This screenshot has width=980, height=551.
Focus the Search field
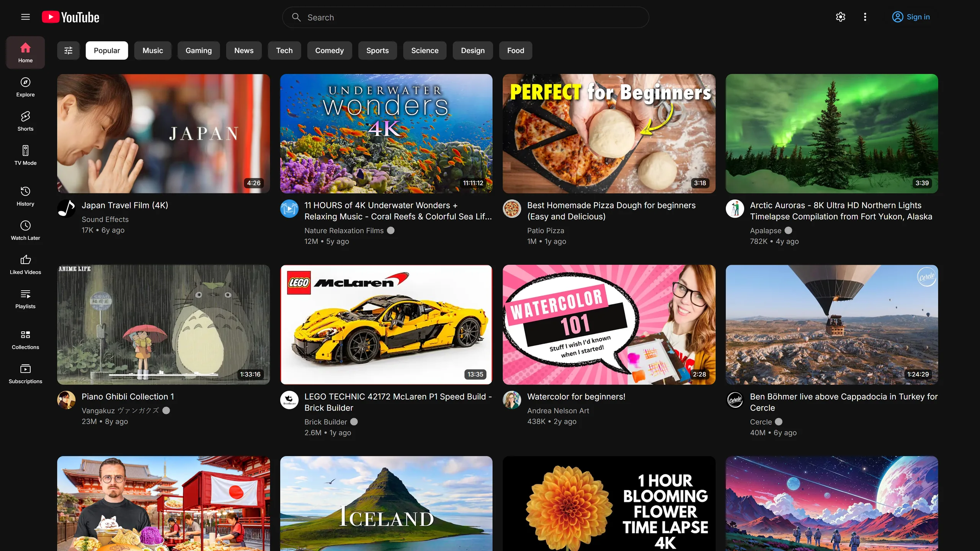click(465, 17)
